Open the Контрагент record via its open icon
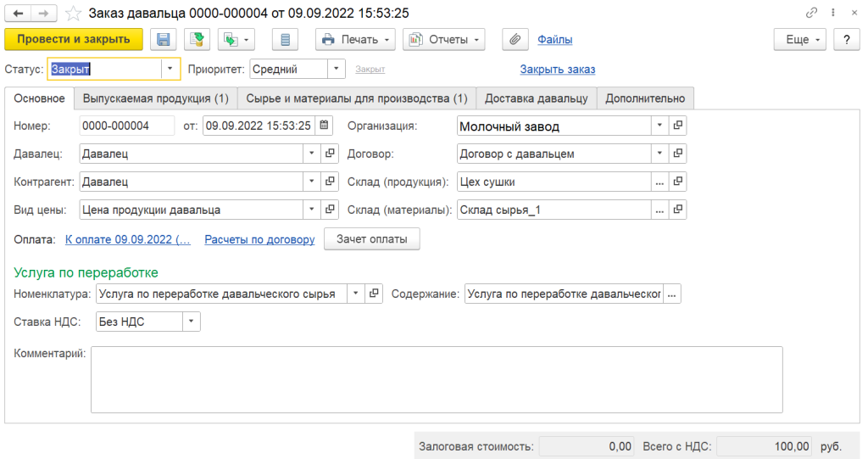868x459 pixels. click(x=330, y=182)
